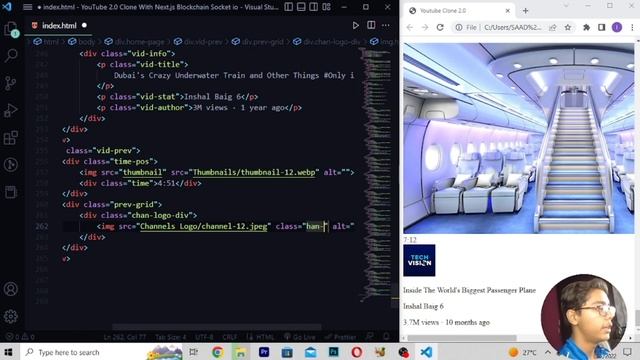Screen dimensions: 640x360
Task: Open the Customize Layout options
Action: coord(326,7)
